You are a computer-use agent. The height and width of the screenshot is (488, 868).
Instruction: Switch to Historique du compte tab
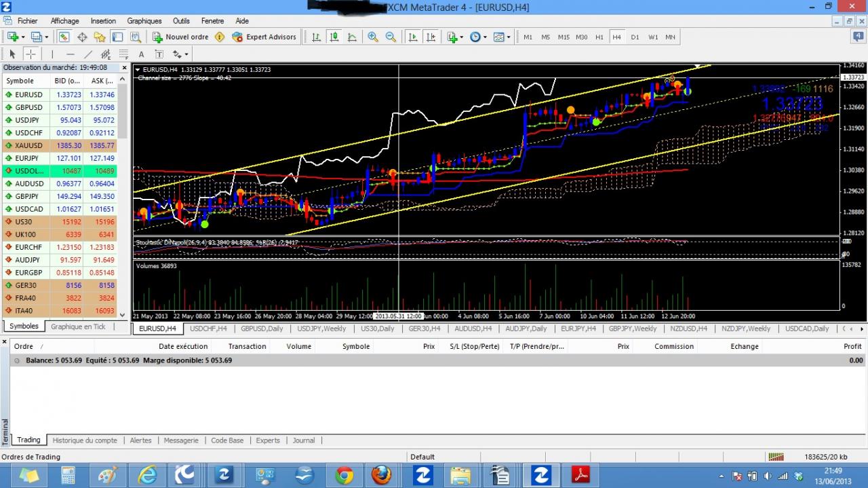tap(85, 440)
